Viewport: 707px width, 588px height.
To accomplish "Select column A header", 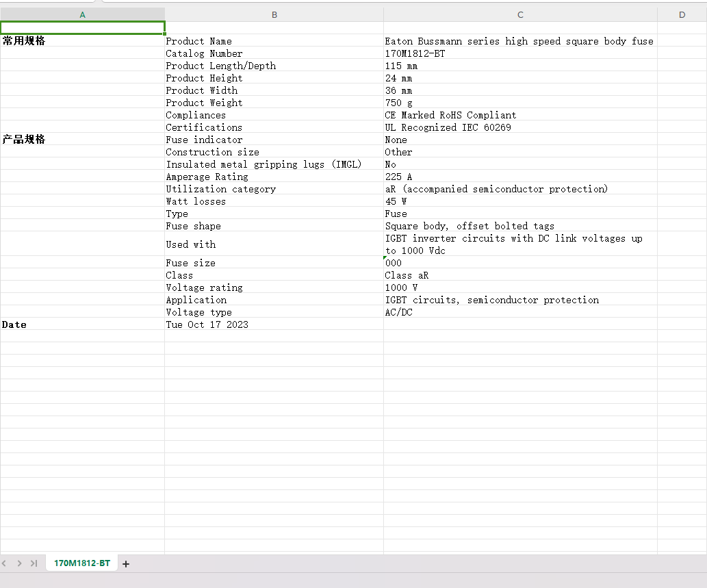I will point(83,15).
